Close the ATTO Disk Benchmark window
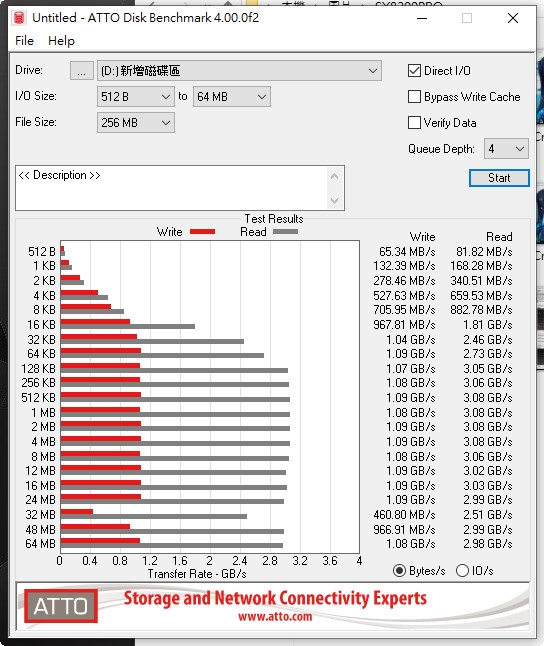The height and width of the screenshot is (646, 544). (x=513, y=18)
